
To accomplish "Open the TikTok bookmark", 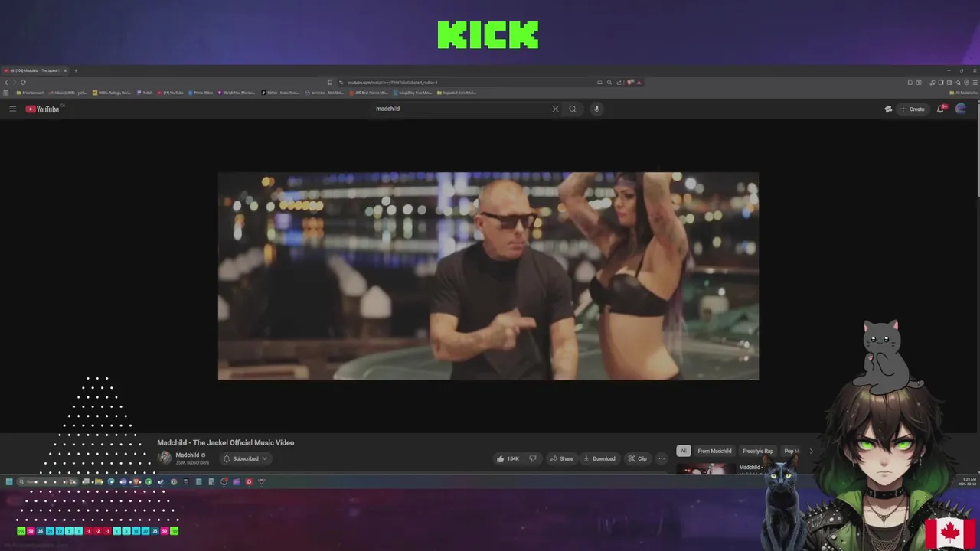I will point(280,93).
